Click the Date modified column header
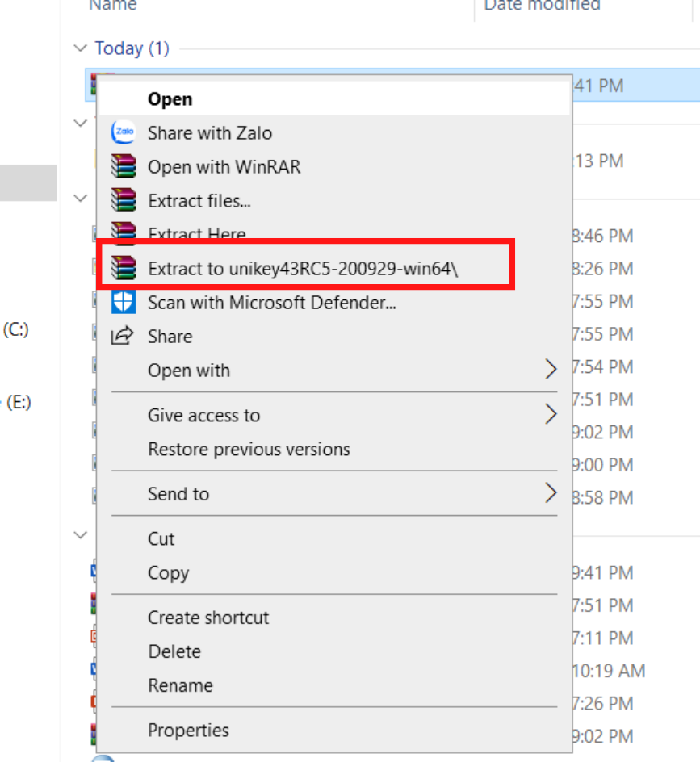Screen dimensions: 700x762 [542, 5]
